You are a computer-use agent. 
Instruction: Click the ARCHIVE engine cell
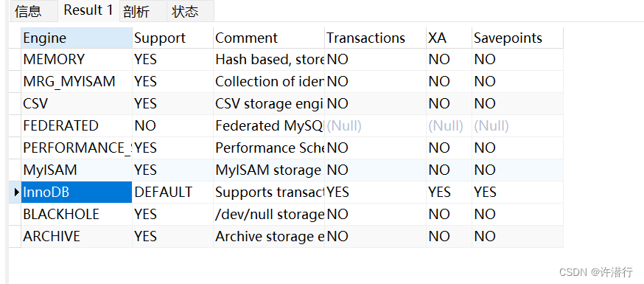[77, 236]
